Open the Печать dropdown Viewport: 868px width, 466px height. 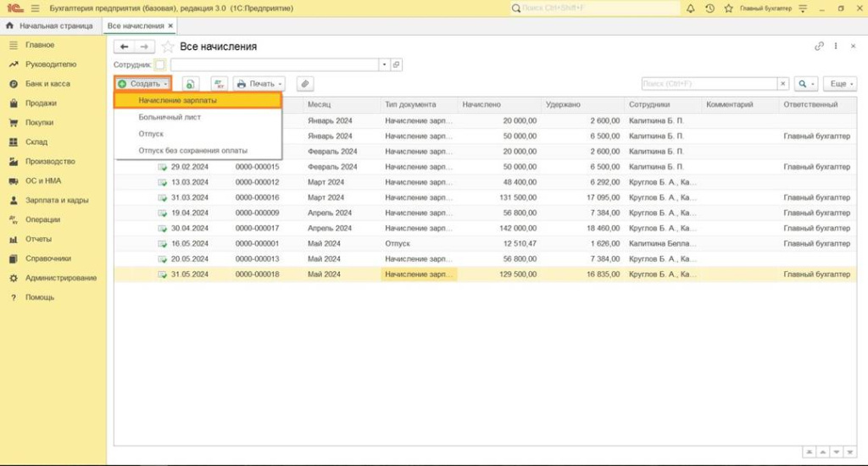259,84
